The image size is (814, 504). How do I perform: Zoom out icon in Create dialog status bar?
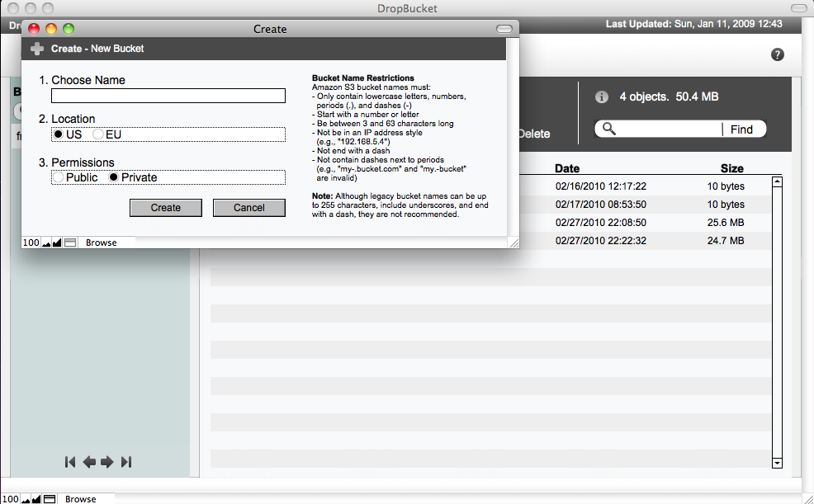46,243
